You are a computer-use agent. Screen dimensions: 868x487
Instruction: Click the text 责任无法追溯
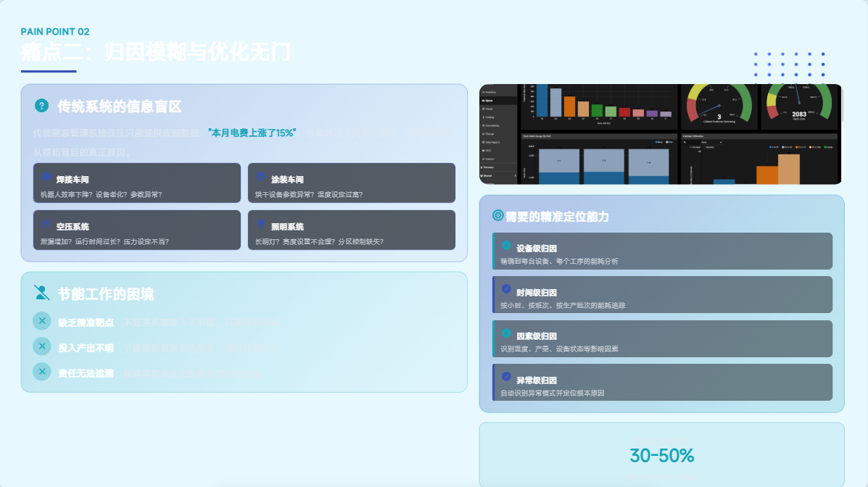tap(86, 373)
